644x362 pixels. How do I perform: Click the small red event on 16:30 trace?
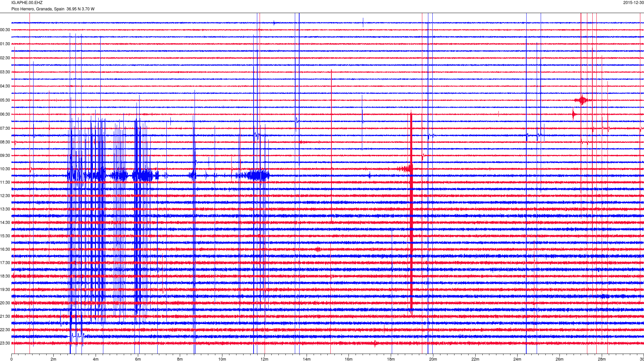(318, 249)
